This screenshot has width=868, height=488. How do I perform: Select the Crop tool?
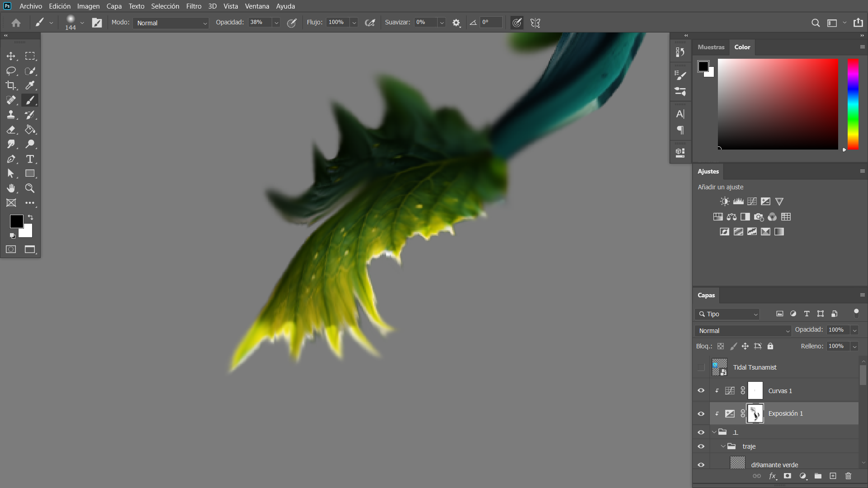point(11,85)
